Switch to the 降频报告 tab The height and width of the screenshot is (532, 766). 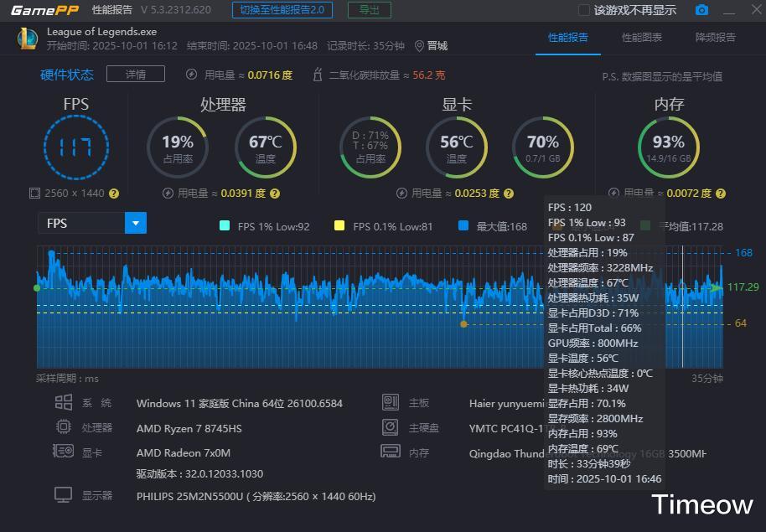pyautogui.click(x=715, y=38)
